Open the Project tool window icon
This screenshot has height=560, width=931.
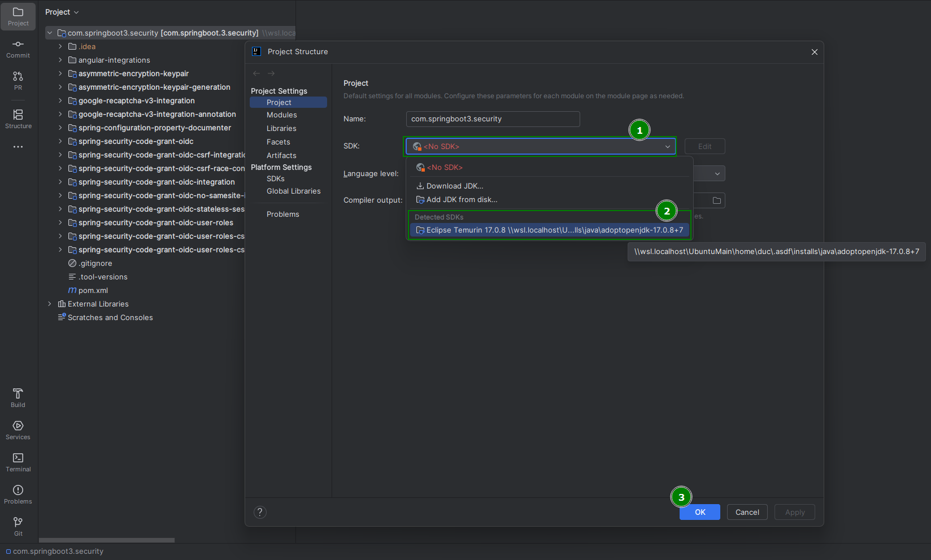point(18,16)
